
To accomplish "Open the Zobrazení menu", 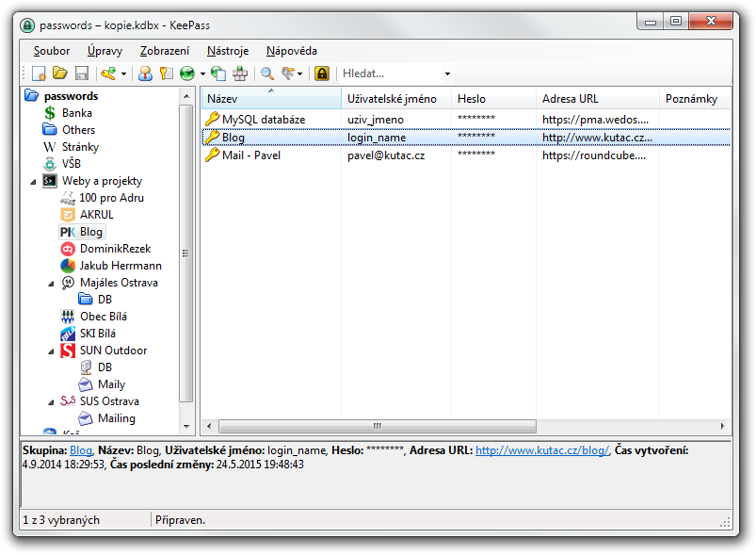I will pyautogui.click(x=165, y=51).
